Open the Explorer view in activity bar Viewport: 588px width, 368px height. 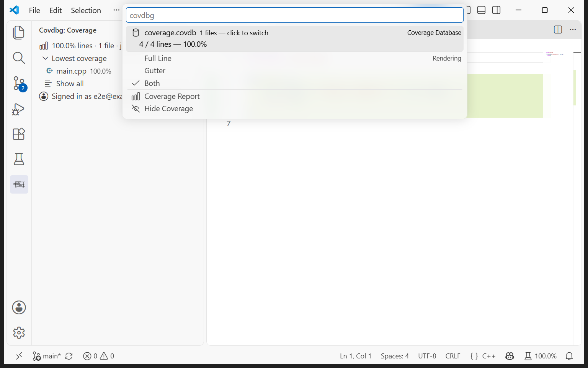pyautogui.click(x=19, y=33)
